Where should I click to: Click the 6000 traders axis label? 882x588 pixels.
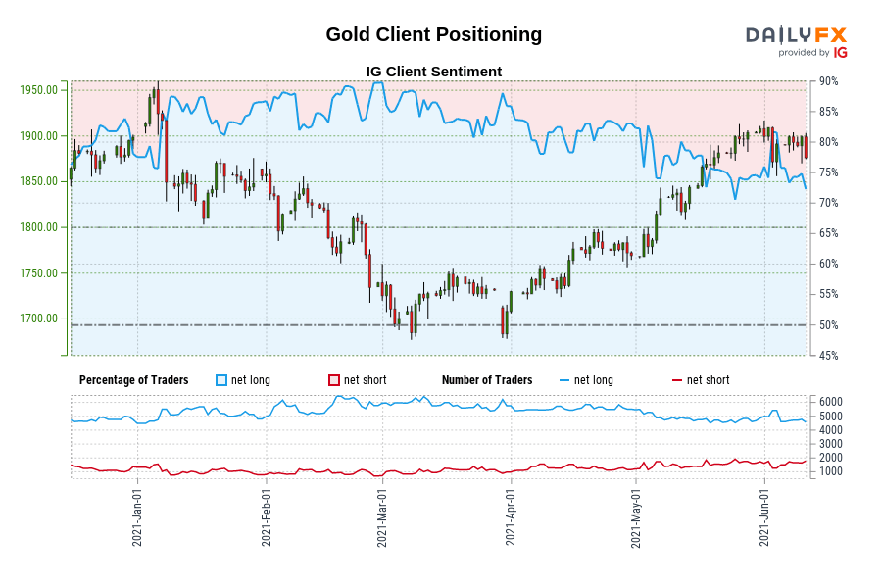[831, 402]
